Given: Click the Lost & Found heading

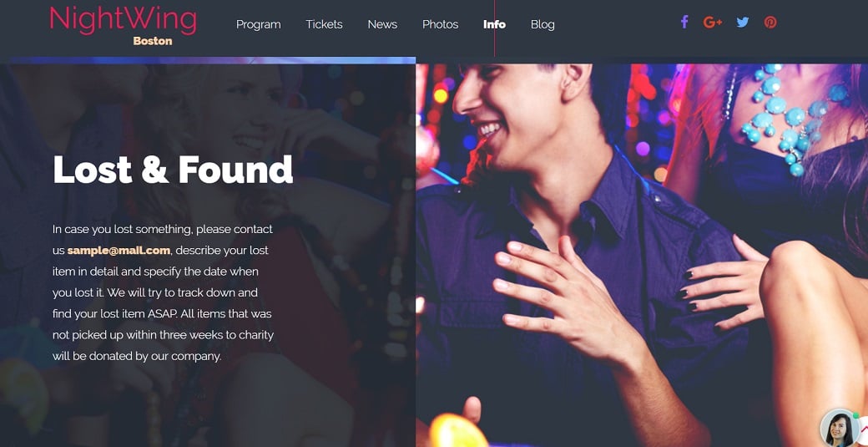Looking at the screenshot, I should [172, 170].
